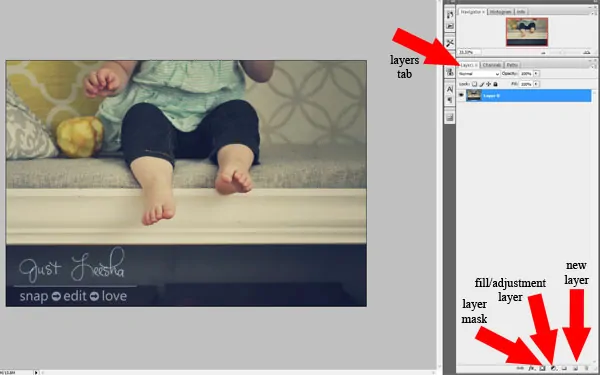The image size is (600, 375).
Task: Create a new fill or adjustment layer
Action: tap(553, 368)
